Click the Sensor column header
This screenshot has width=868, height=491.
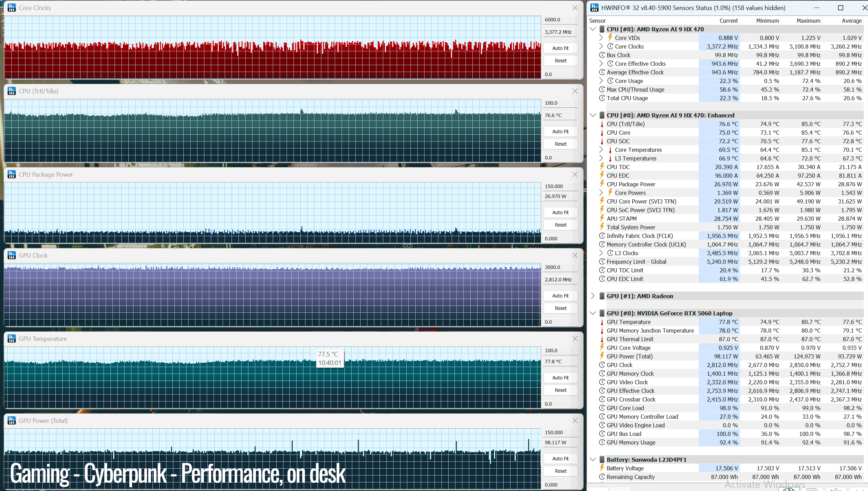click(x=597, y=21)
